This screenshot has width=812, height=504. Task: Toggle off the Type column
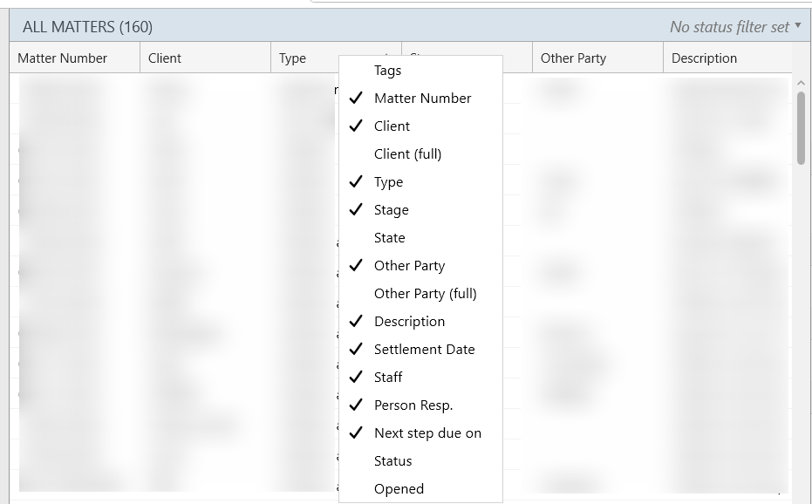tap(388, 182)
